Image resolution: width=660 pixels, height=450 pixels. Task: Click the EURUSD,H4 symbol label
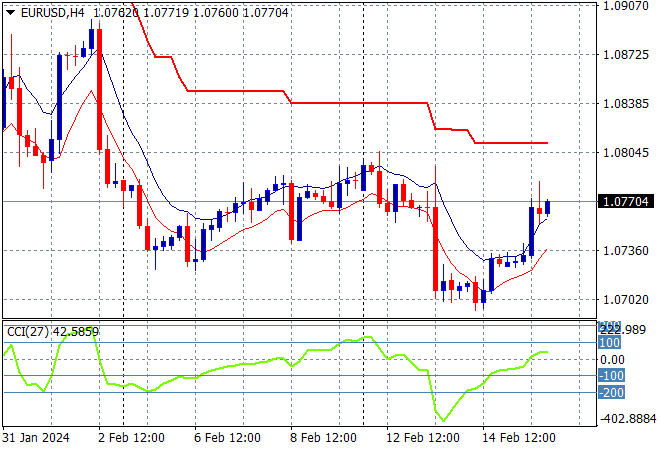53,13
